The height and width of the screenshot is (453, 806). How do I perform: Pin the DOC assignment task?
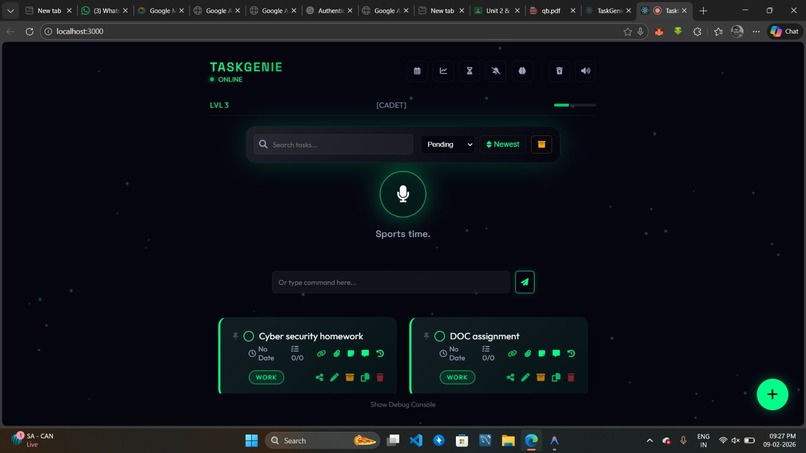[426, 336]
